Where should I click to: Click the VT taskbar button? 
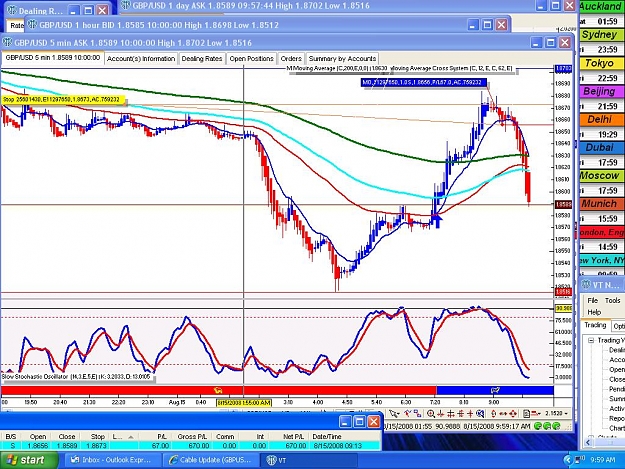pyautogui.click(x=309, y=460)
